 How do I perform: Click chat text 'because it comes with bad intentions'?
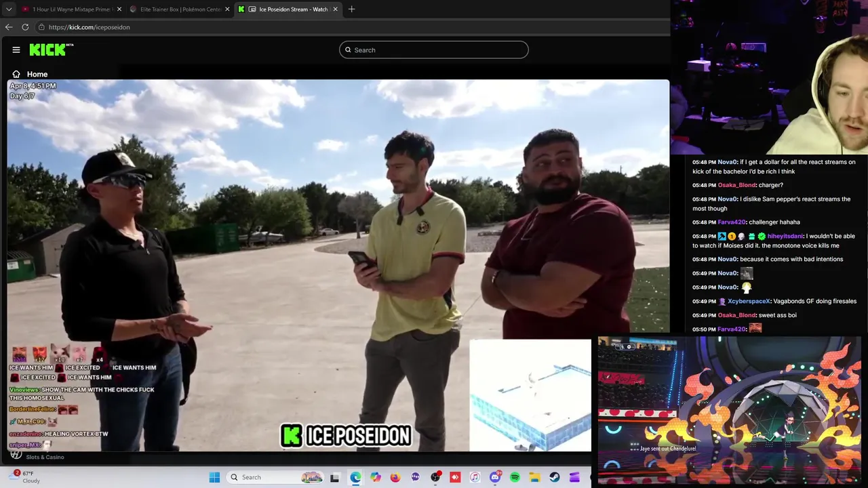[792, 259]
